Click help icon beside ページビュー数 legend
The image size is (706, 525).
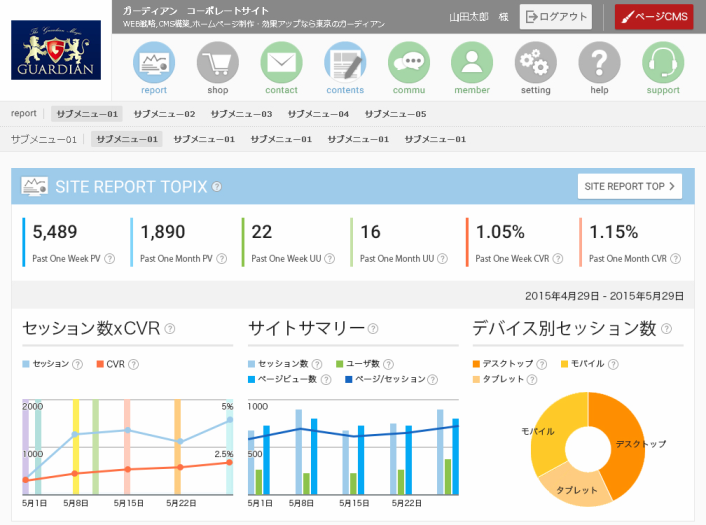tap(326, 380)
